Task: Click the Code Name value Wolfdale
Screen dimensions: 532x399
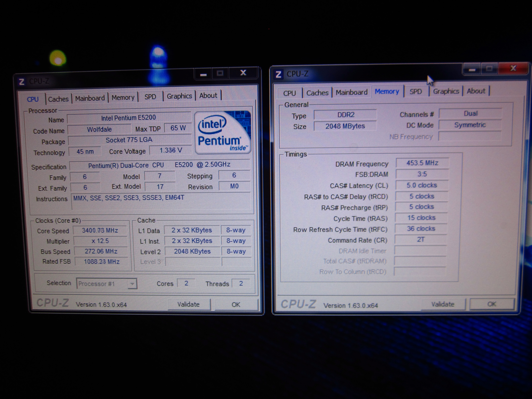Action: [99, 129]
